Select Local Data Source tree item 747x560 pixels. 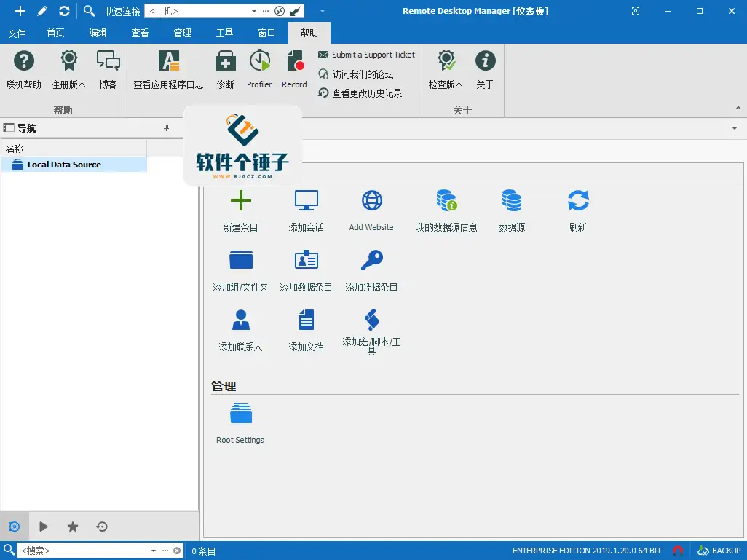pos(74,165)
